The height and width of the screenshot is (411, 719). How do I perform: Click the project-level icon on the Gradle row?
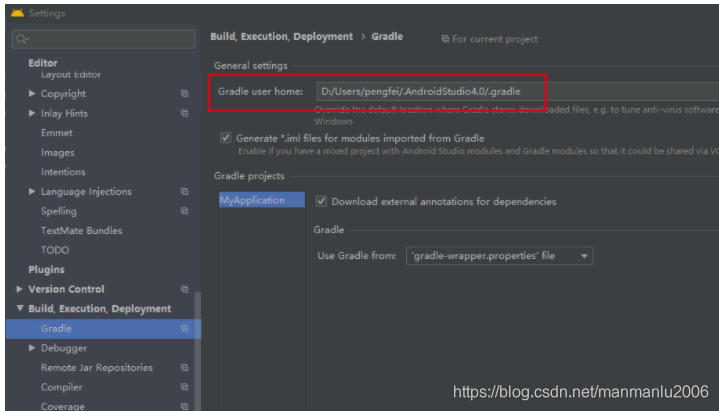click(185, 328)
